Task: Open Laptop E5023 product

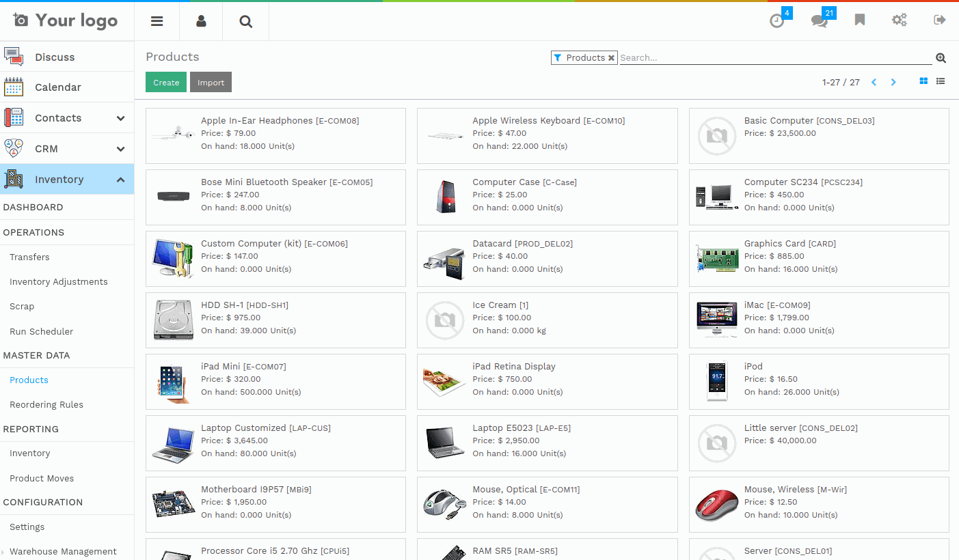Action: (547, 443)
